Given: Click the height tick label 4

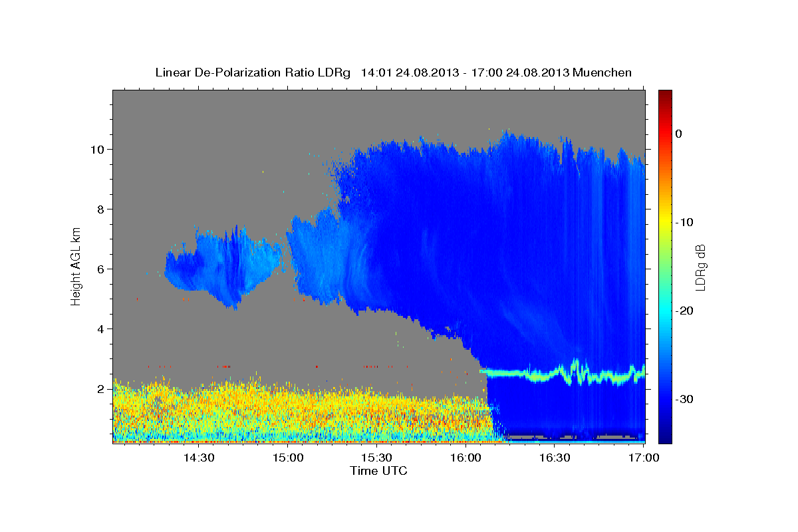Looking at the screenshot, I should pyautogui.click(x=102, y=329).
